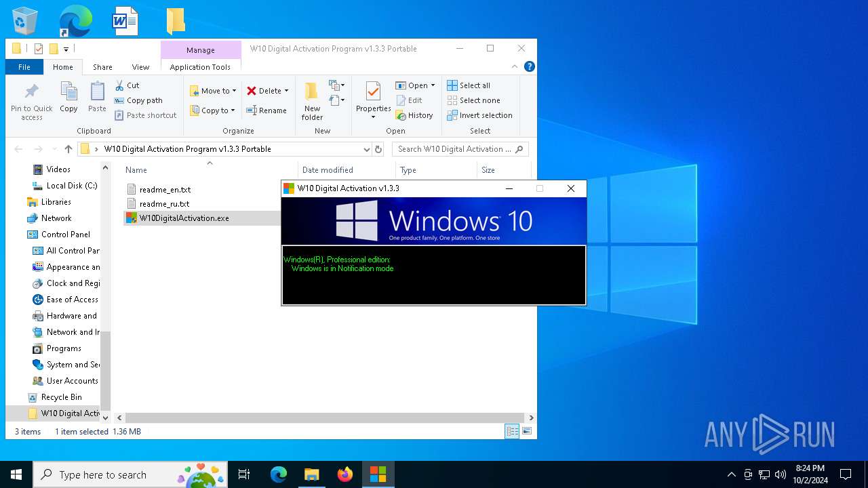Click Invert selection in ribbon
This screenshot has width=868, height=488.
pos(479,115)
